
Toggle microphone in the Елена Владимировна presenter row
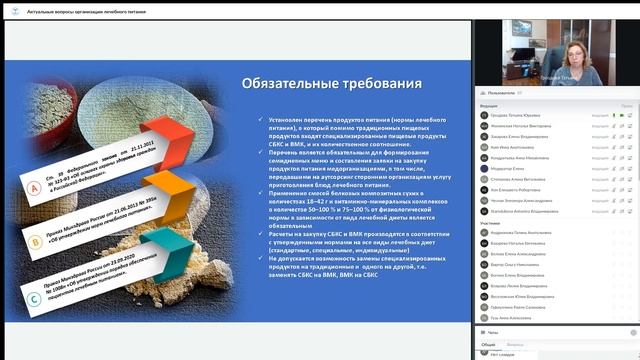[614, 137]
